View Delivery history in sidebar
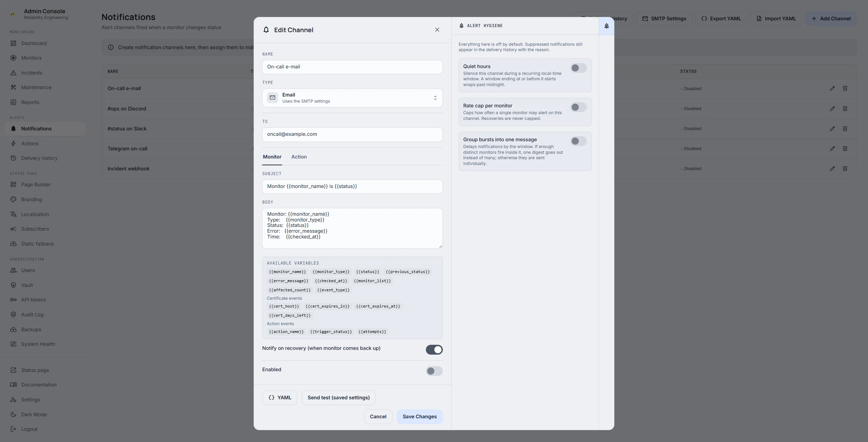 point(45,158)
